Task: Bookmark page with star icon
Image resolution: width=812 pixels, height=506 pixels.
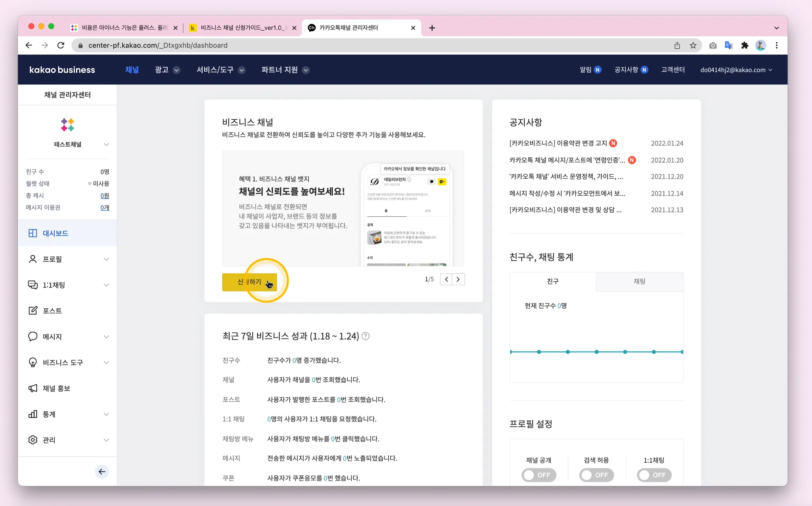Action: pos(693,45)
